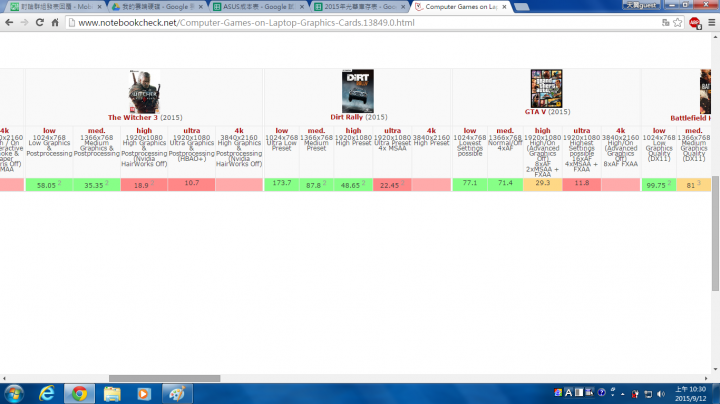720x404 pixels.
Task: Click the IME help question mark icon
Action: click(602, 393)
